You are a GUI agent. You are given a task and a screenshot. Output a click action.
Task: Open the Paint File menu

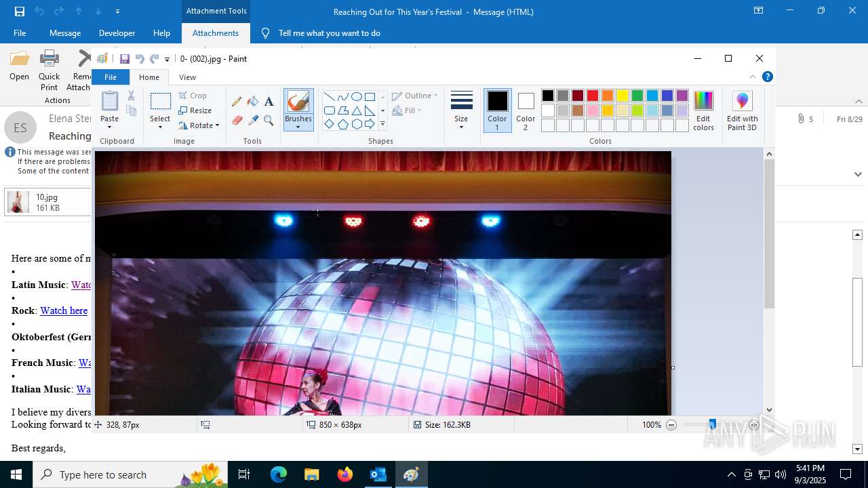(x=111, y=77)
